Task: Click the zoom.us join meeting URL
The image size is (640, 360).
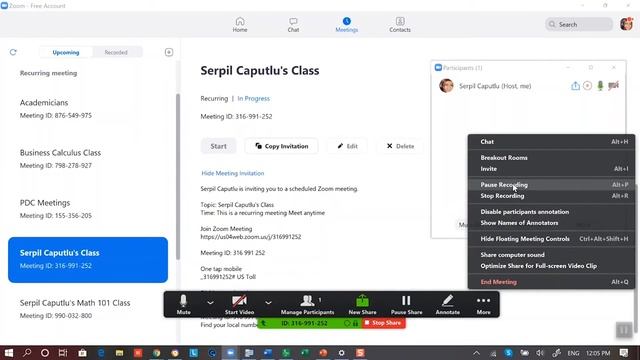Action: [x=251, y=237]
